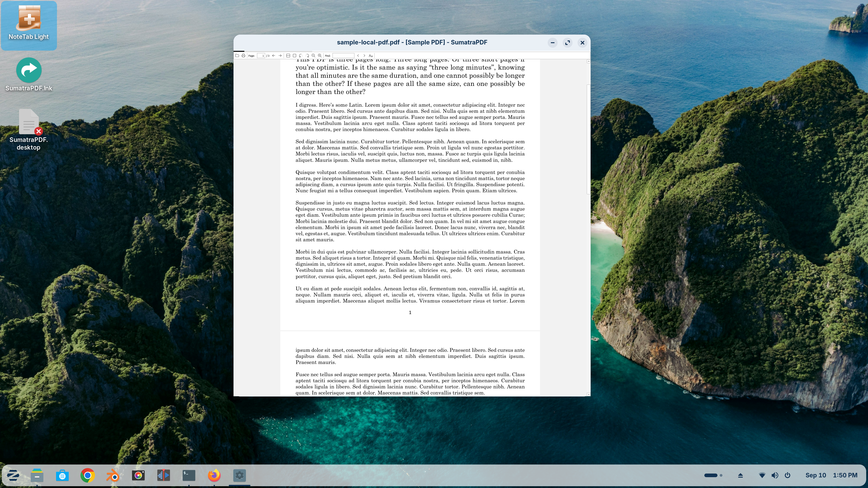Image resolution: width=868 pixels, height=488 pixels.
Task: Find previous match arrow in toolbar
Action: point(358,56)
